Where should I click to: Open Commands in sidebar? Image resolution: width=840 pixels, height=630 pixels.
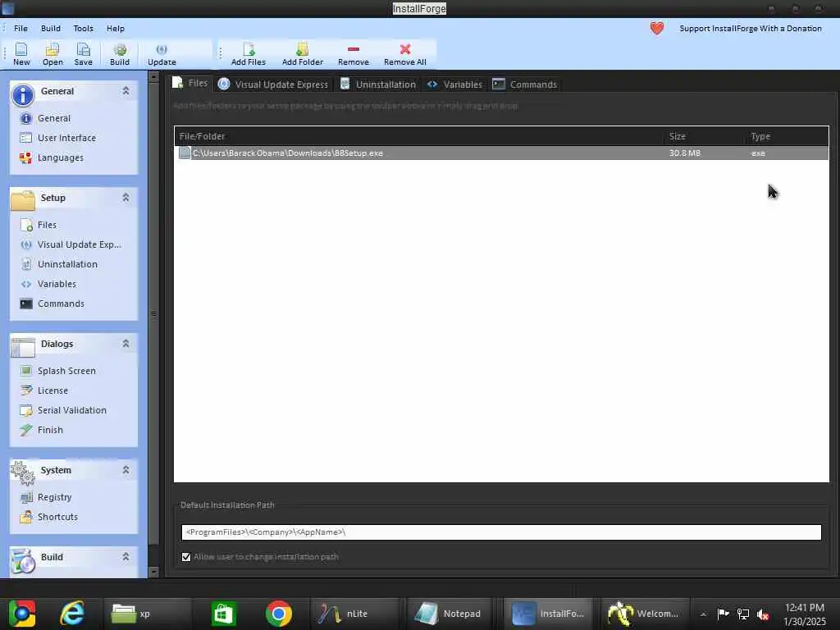click(x=52, y=304)
